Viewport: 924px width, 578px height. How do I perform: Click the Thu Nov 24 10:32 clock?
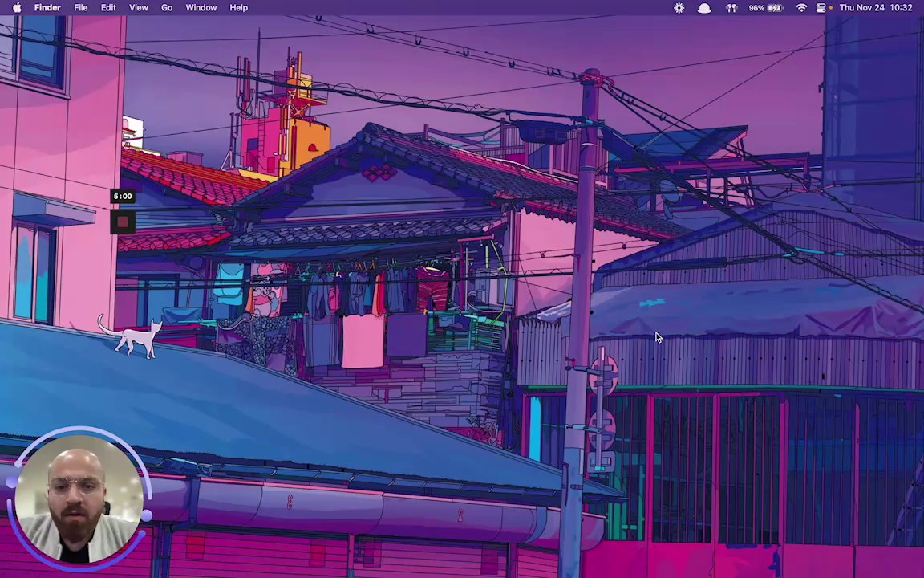[876, 8]
